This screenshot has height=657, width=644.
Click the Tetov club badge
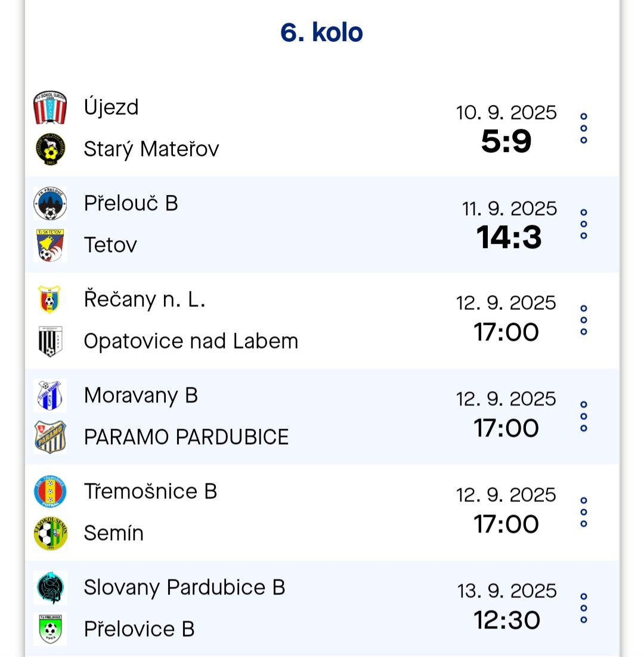pyautogui.click(x=50, y=245)
